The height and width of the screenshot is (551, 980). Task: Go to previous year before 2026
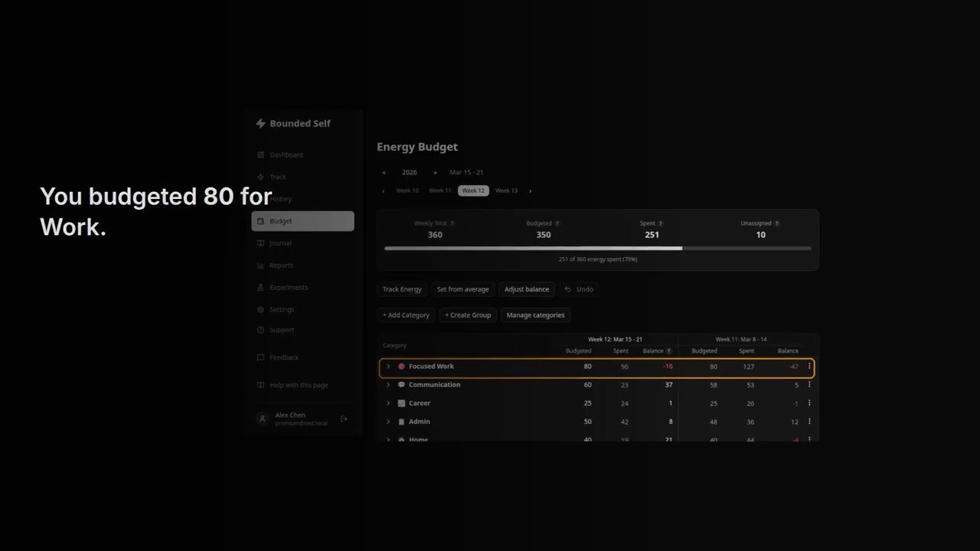[x=384, y=173]
